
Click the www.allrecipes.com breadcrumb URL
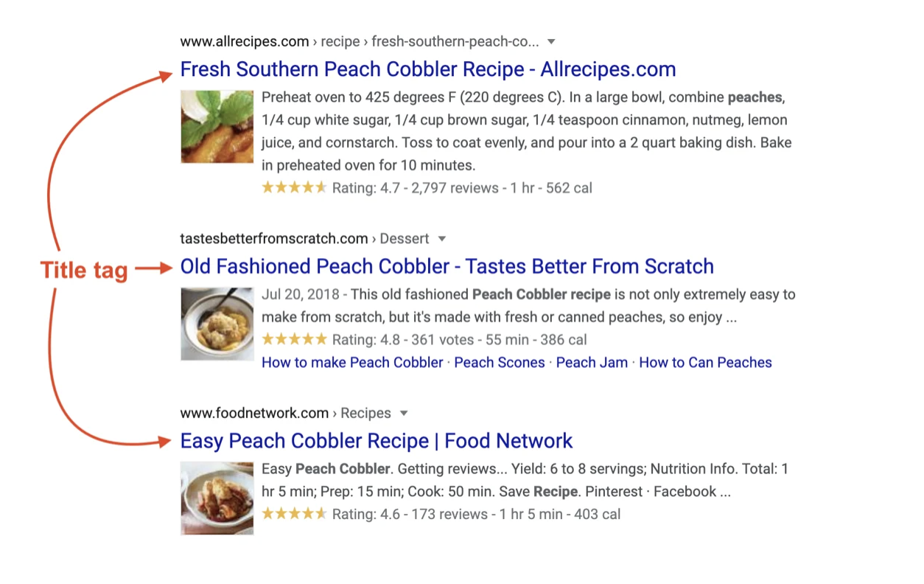point(245,41)
